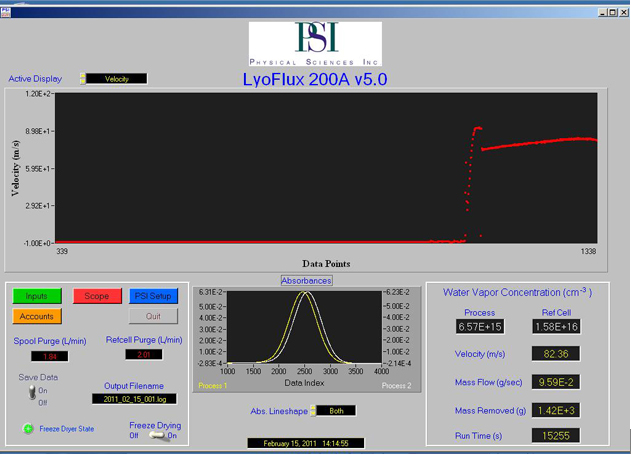
Task: Click the date and time display
Action: coord(306,444)
